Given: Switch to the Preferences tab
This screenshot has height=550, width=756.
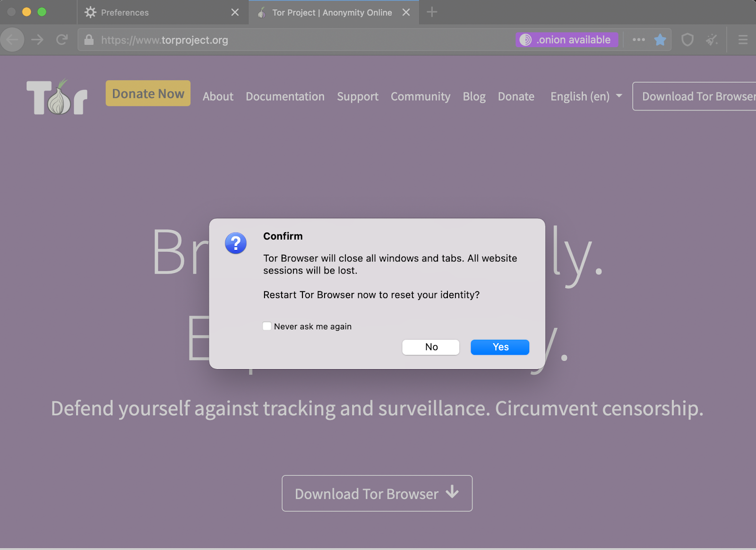Looking at the screenshot, I should (163, 12).
